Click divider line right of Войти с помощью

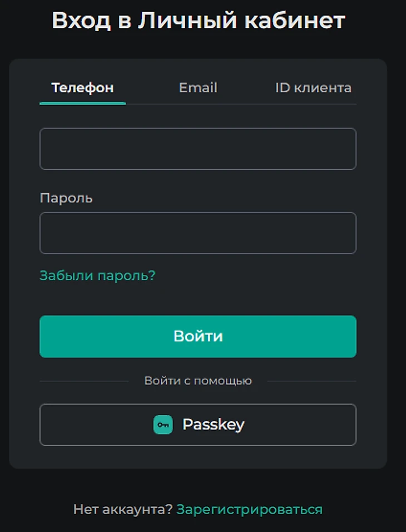311,381
